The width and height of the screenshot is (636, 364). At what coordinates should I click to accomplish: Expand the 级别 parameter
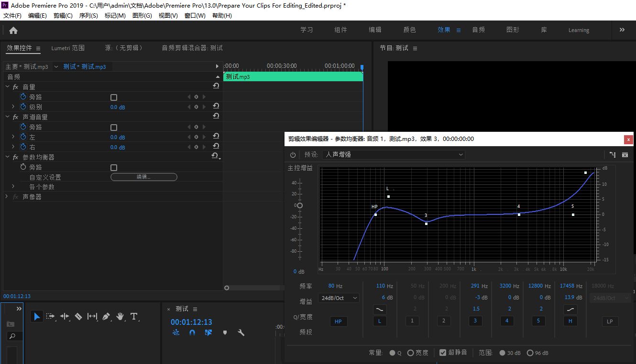pos(13,107)
